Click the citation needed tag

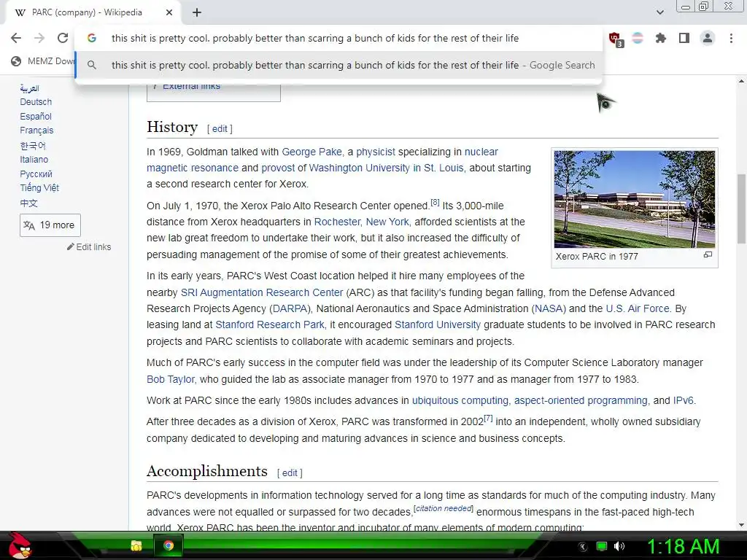pyautogui.click(x=444, y=508)
